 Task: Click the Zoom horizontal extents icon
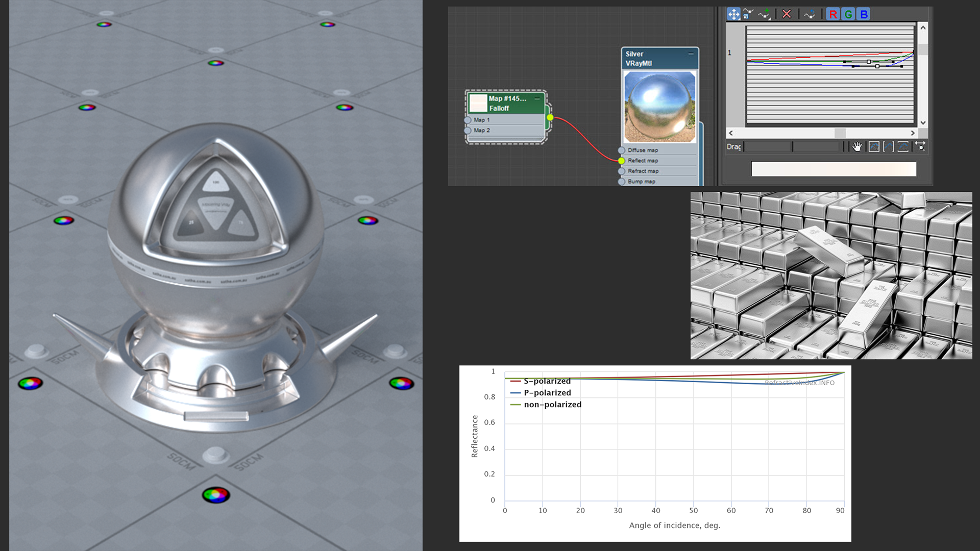click(889, 147)
